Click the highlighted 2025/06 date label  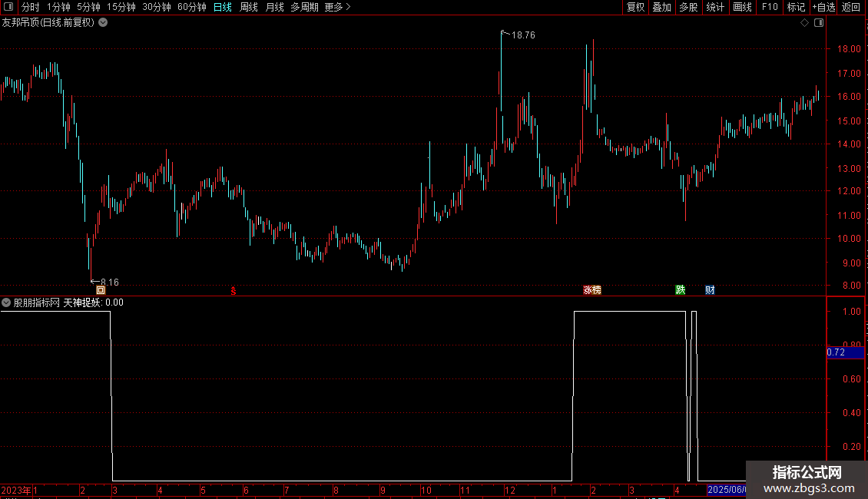pos(727,490)
